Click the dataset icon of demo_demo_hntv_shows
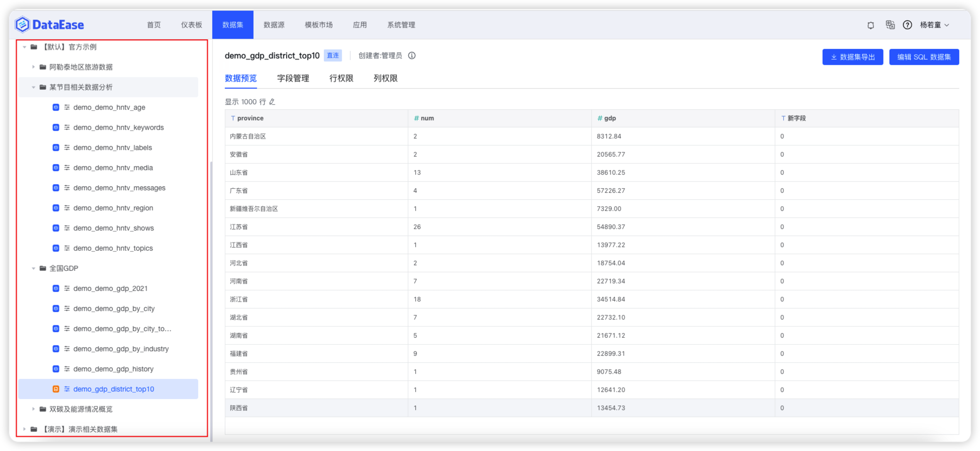The width and height of the screenshot is (980, 451). (56, 228)
